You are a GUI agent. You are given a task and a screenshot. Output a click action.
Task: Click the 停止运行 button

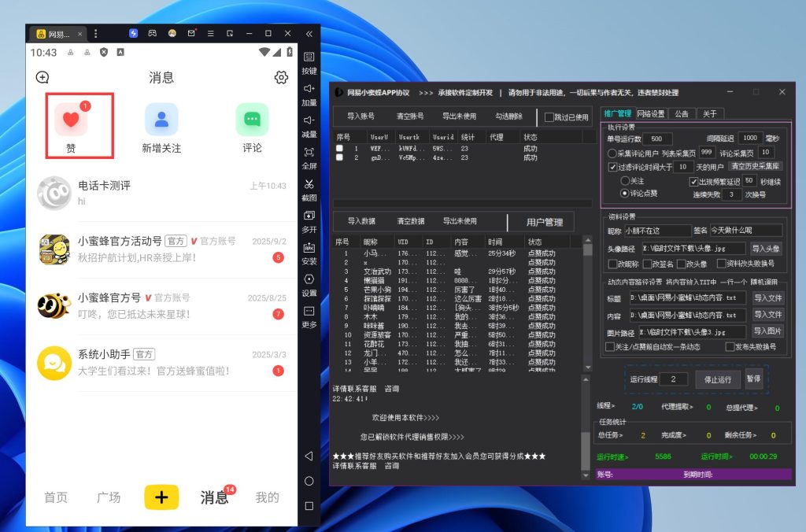pyautogui.click(x=717, y=379)
